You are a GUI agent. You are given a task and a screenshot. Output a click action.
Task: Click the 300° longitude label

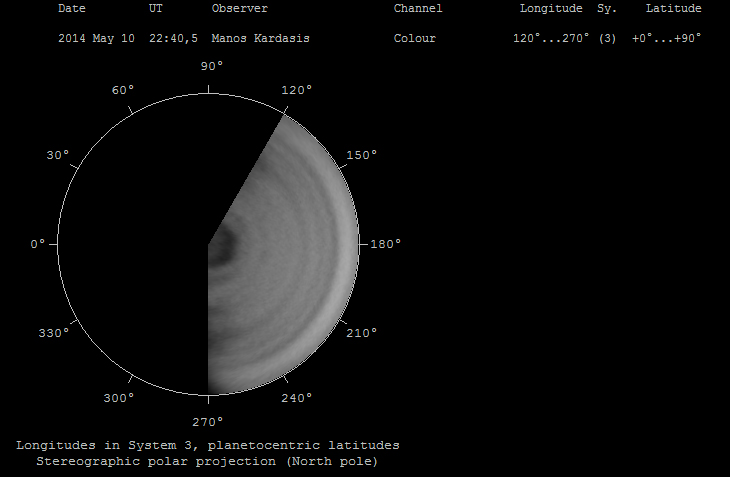pos(118,398)
